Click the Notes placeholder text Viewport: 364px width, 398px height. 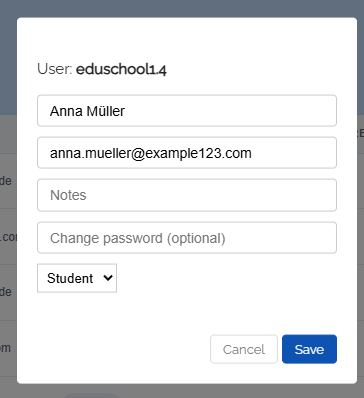point(68,195)
